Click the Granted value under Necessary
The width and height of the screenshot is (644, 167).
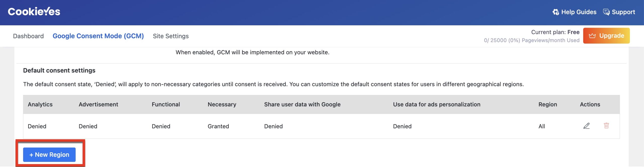[218, 126]
